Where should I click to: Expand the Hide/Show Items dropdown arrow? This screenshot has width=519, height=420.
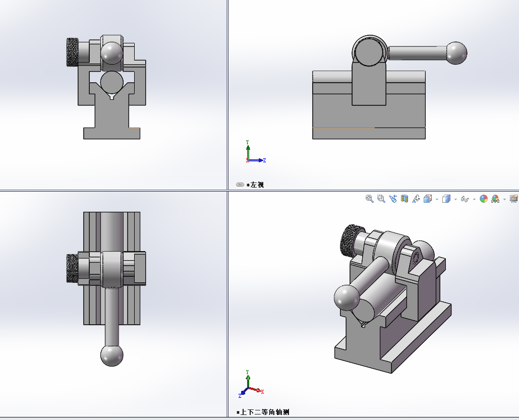tap(474, 199)
